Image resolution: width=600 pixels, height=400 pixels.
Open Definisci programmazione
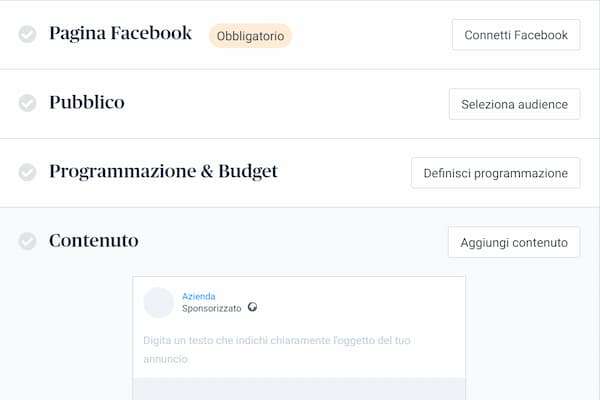495,173
